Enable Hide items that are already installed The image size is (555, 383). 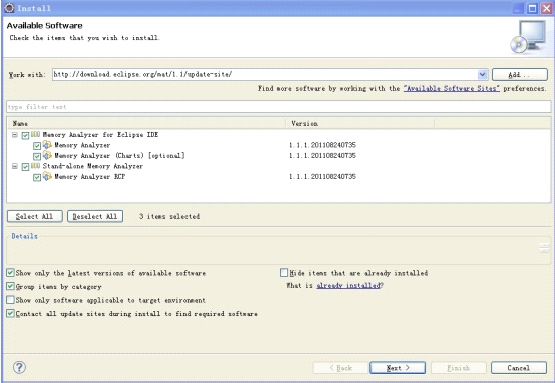(x=284, y=272)
